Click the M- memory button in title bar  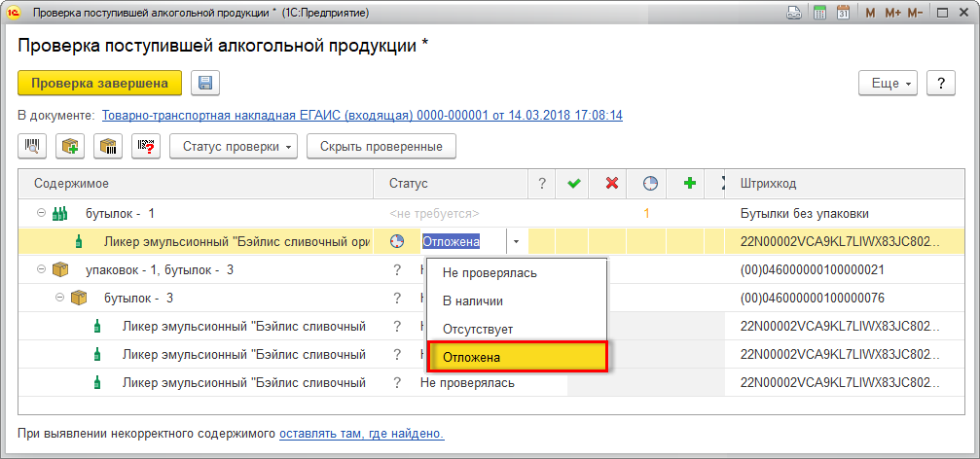click(915, 13)
